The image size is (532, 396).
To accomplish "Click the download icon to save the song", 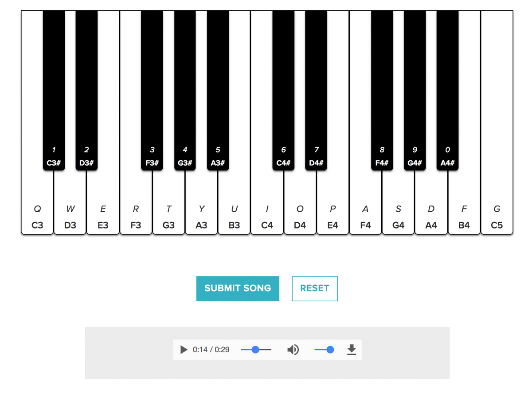I will pyautogui.click(x=352, y=349).
